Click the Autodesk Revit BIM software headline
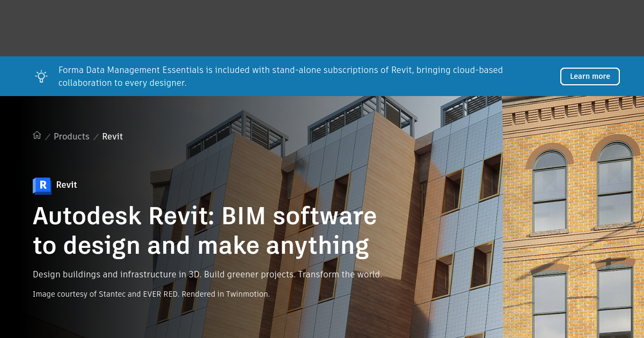644x338 pixels. pos(204,231)
